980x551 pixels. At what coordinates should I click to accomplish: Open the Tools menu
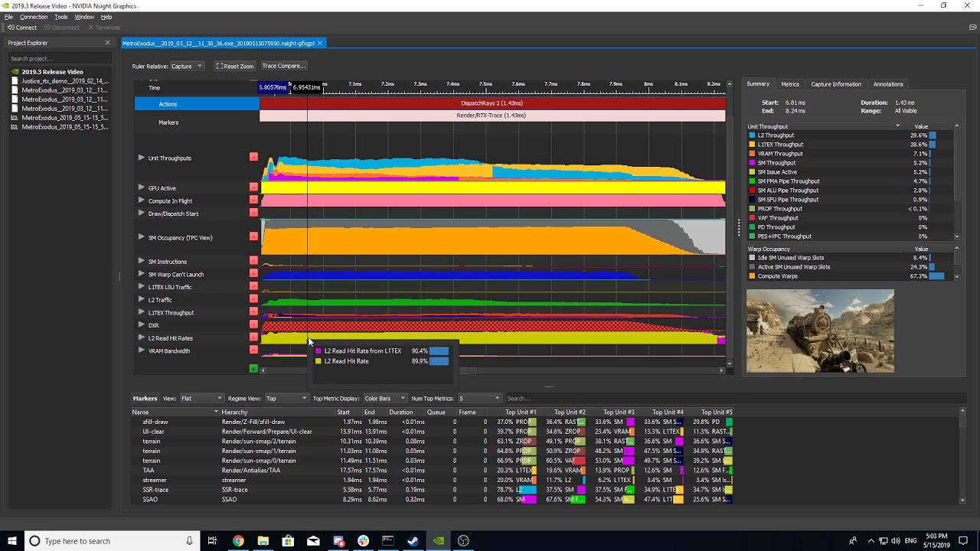[60, 17]
